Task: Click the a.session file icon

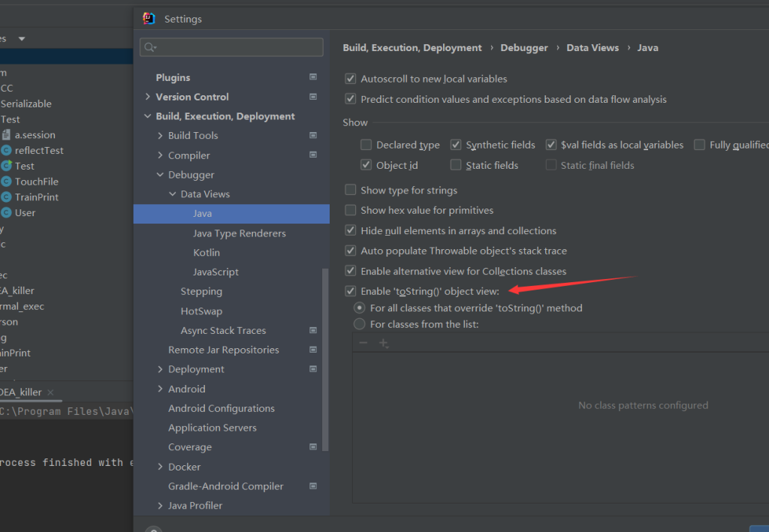Action: (x=7, y=135)
